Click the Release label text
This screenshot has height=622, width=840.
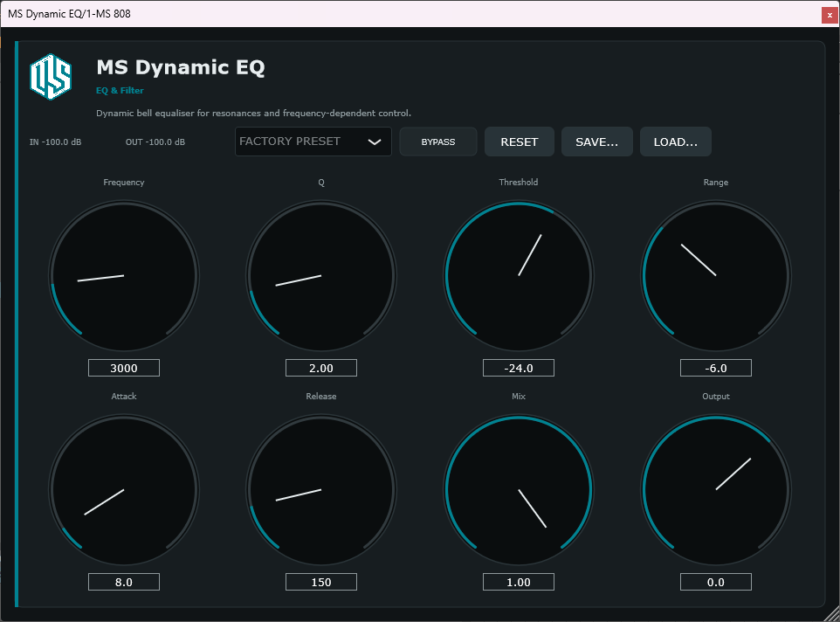click(x=320, y=397)
